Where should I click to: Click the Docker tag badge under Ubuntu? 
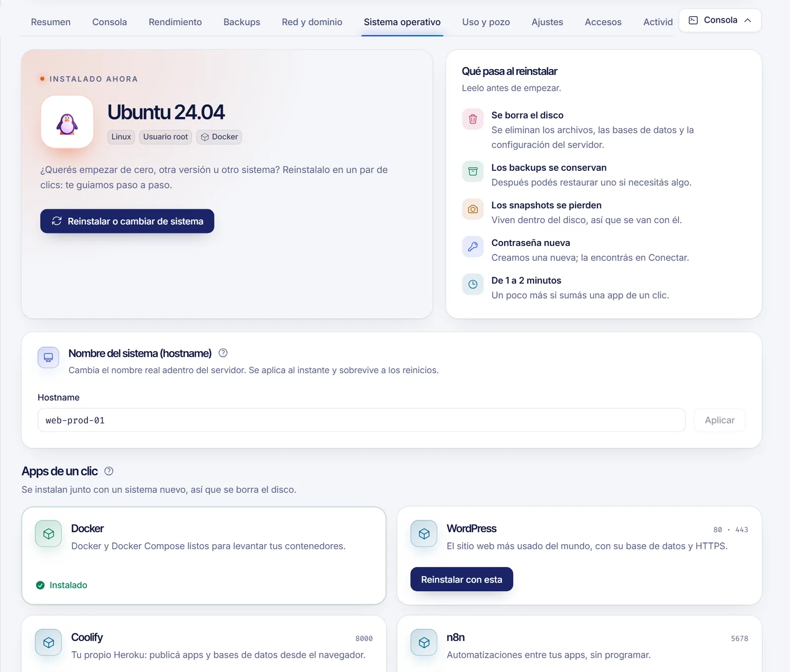[x=219, y=137]
